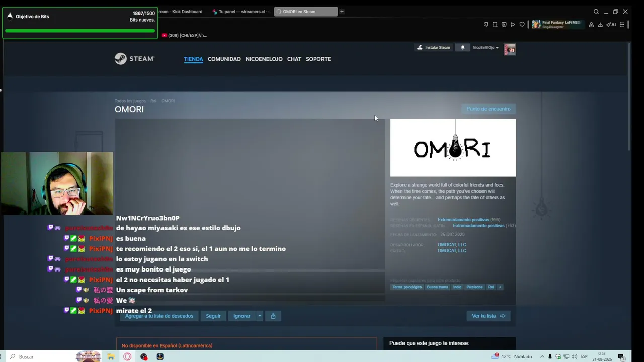644x362 pixels.
Task: Open a new browser tab
Action: tap(342, 12)
